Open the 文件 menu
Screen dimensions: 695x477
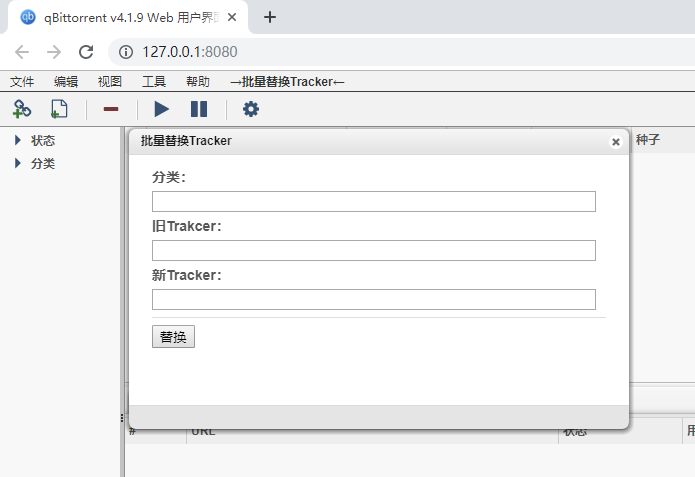(x=22, y=82)
